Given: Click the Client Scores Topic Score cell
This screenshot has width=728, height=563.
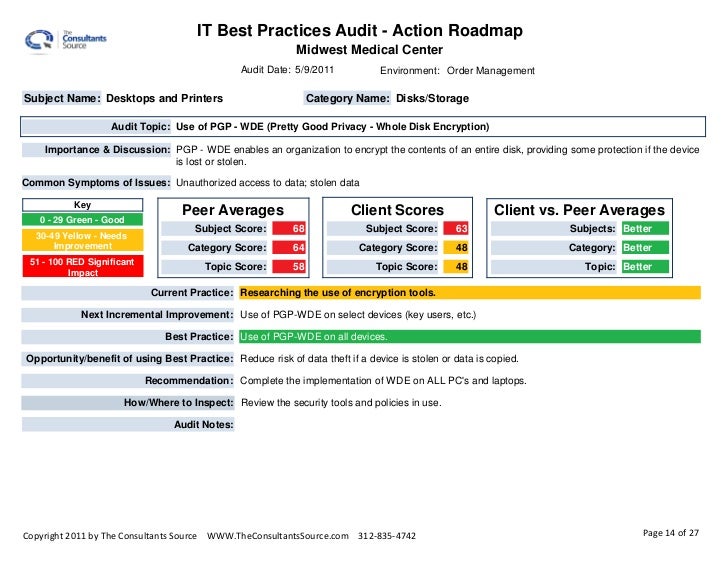Looking at the screenshot, I should tap(455, 266).
